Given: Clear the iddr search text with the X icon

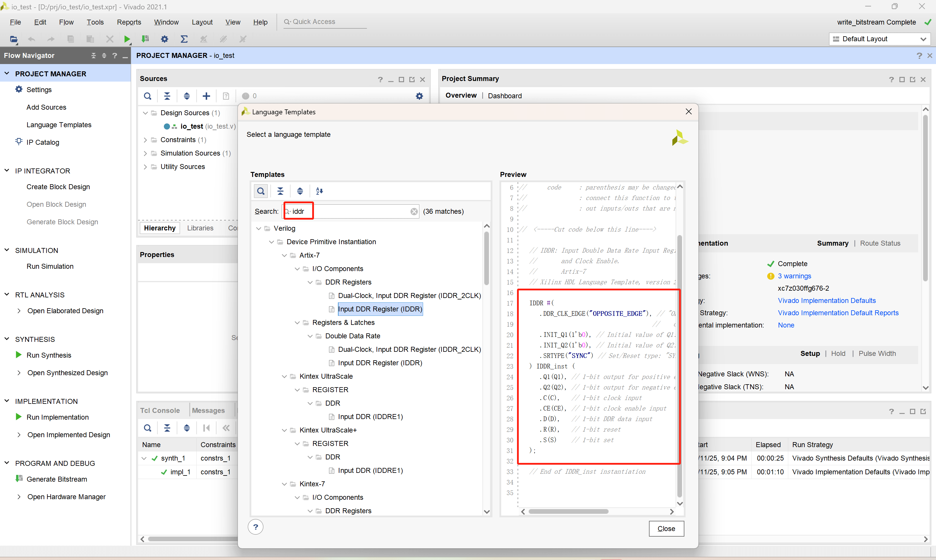Looking at the screenshot, I should pos(414,211).
